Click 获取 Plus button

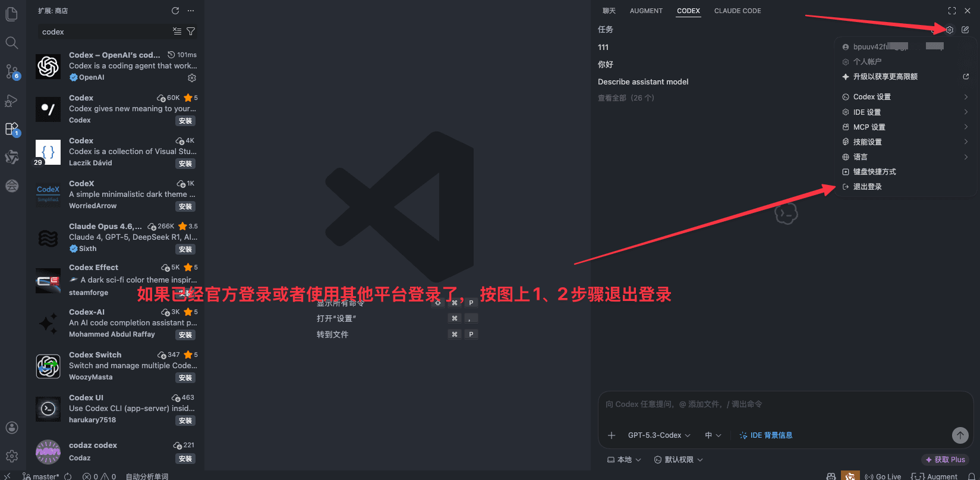(945, 460)
